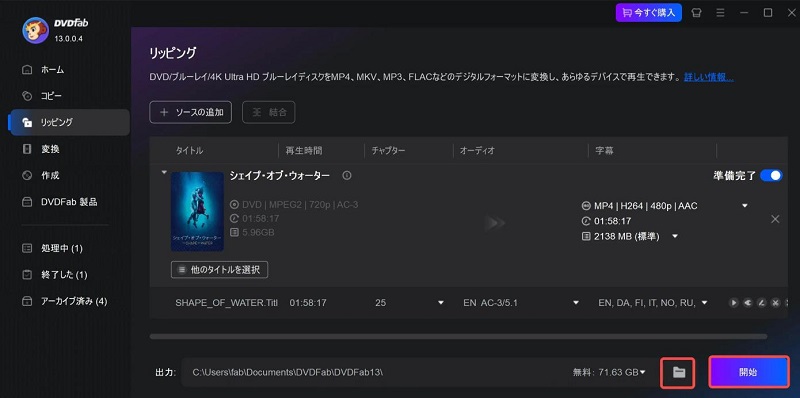800x398 pixels.
Task: Click the 01:58:17 duration in title row
Action: click(x=308, y=303)
